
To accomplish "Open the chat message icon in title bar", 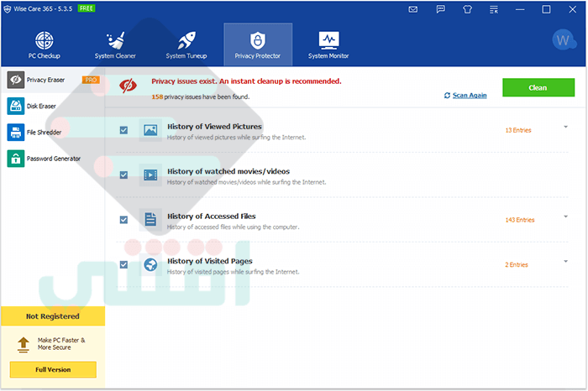I will point(441,9).
